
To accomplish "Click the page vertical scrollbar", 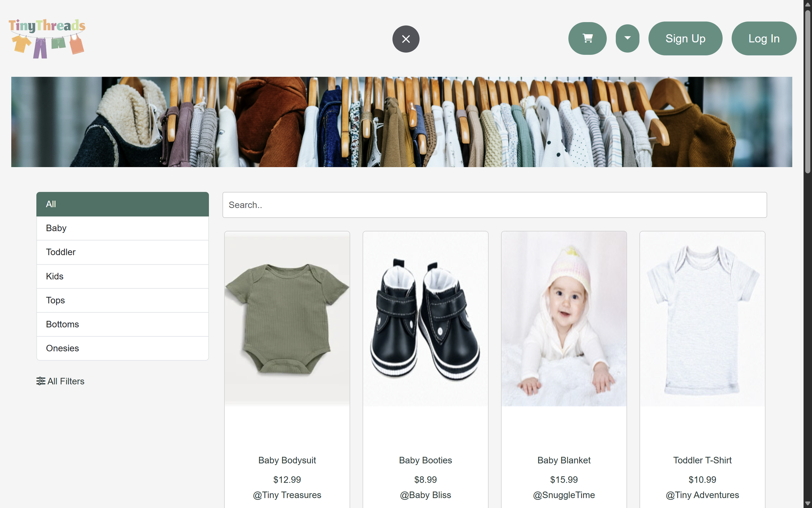I will [x=808, y=91].
